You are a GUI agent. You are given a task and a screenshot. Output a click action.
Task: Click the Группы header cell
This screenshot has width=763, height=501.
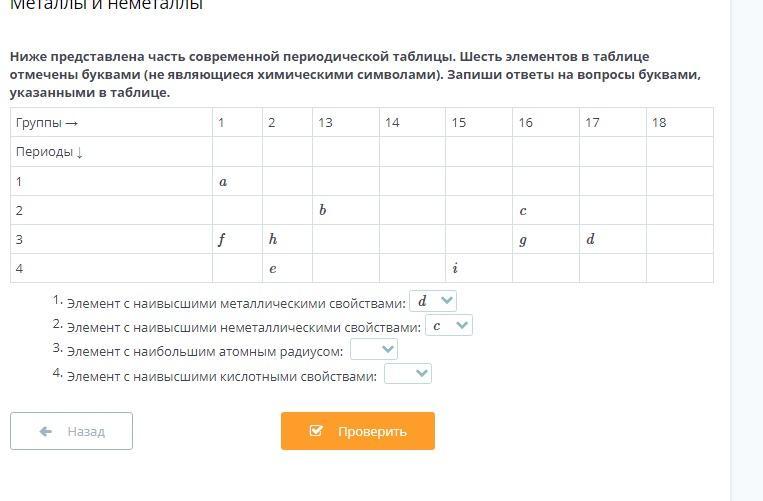point(111,123)
